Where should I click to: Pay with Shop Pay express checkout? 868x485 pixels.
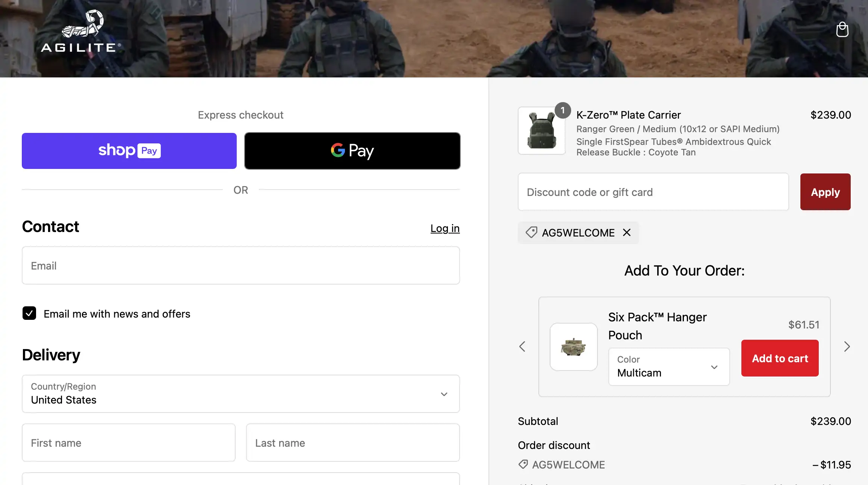pos(129,151)
